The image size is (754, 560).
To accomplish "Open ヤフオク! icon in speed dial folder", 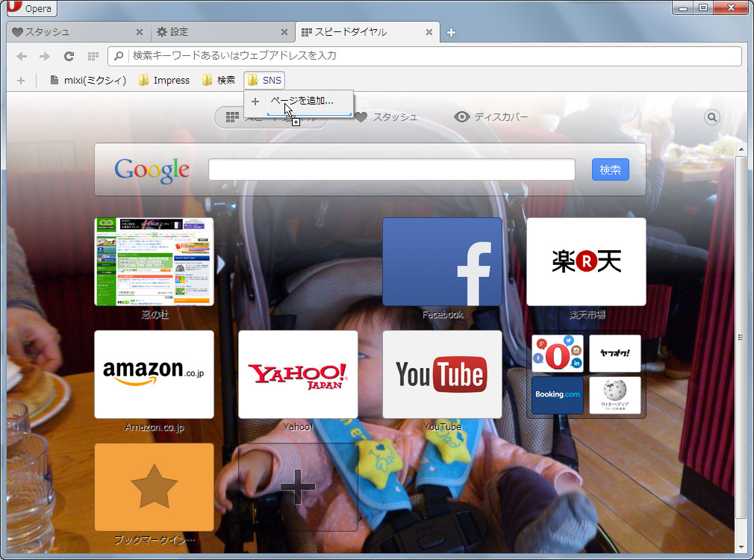I will [615, 354].
